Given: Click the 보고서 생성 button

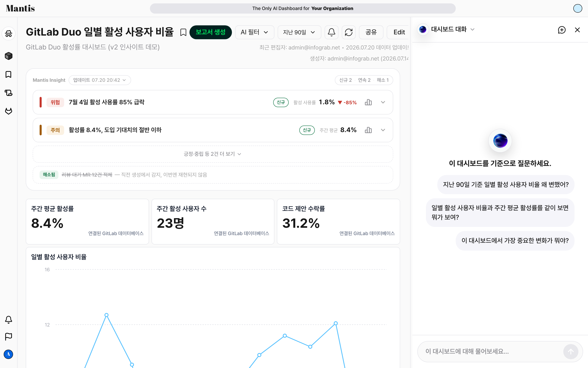Looking at the screenshot, I should (211, 32).
